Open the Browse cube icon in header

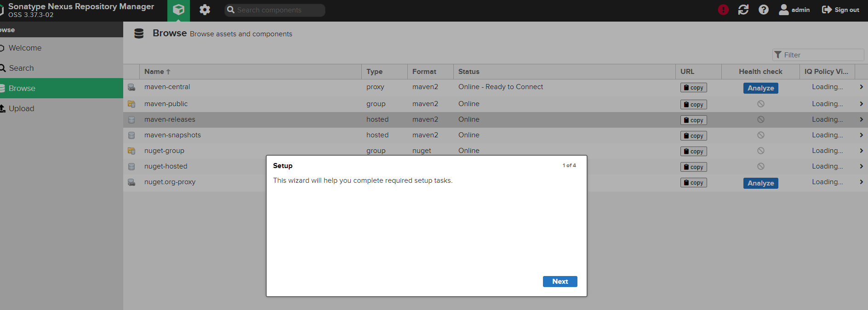[178, 10]
